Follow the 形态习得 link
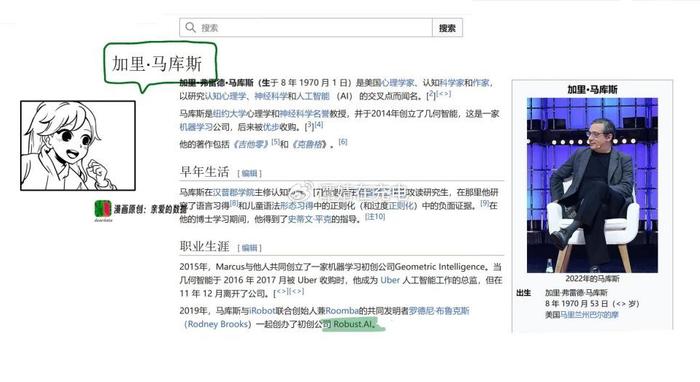700x382 pixels. tap(296, 206)
